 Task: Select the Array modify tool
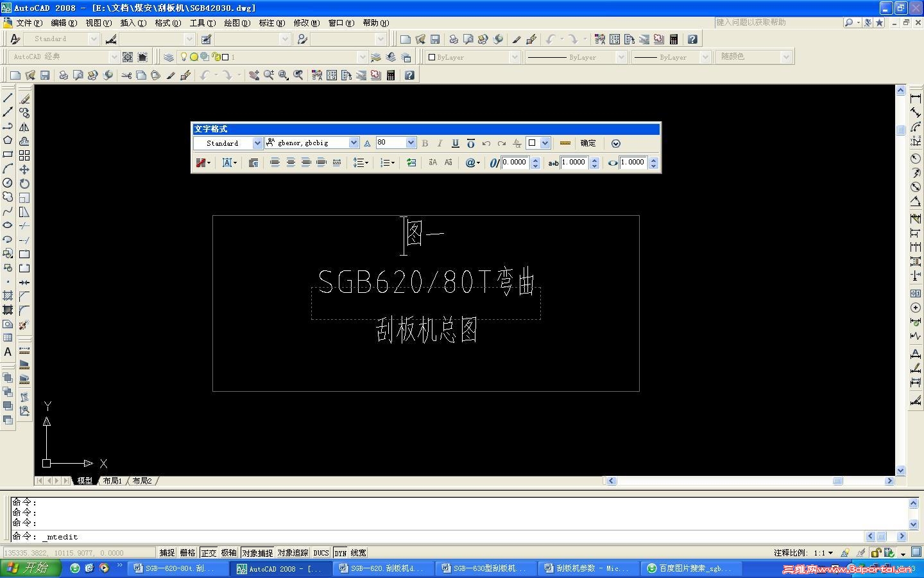tap(24, 155)
